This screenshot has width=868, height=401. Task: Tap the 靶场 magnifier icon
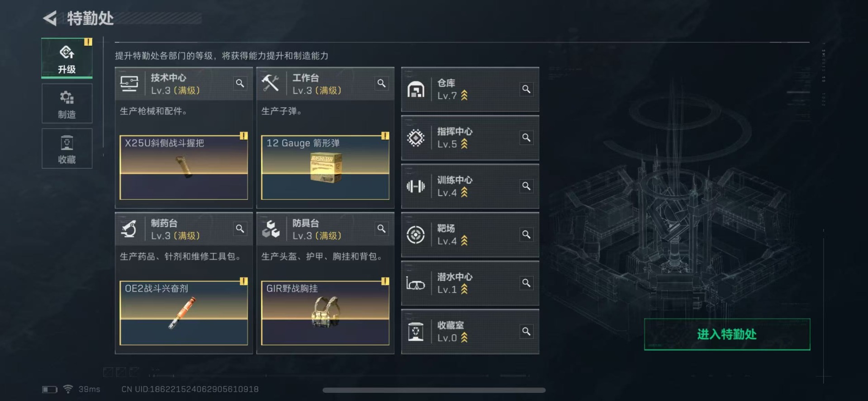point(526,234)
